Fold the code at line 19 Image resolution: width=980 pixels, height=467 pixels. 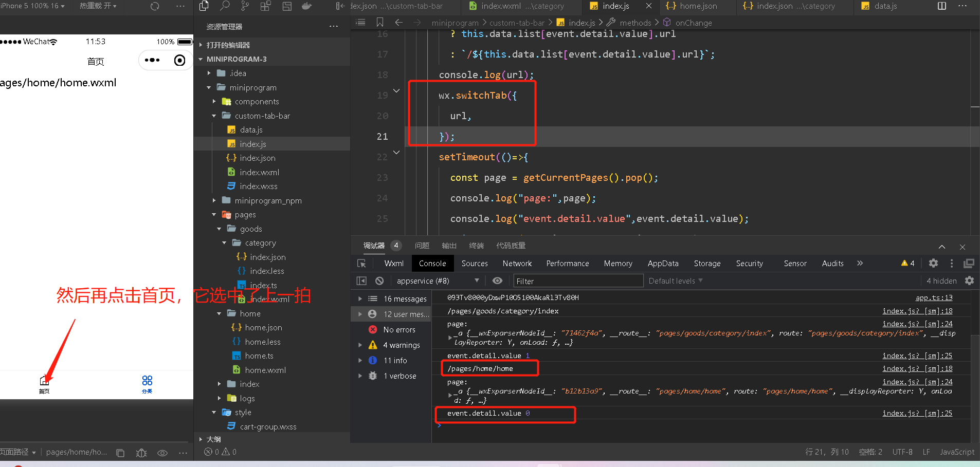pyautogui.click(x=396, y=91)
